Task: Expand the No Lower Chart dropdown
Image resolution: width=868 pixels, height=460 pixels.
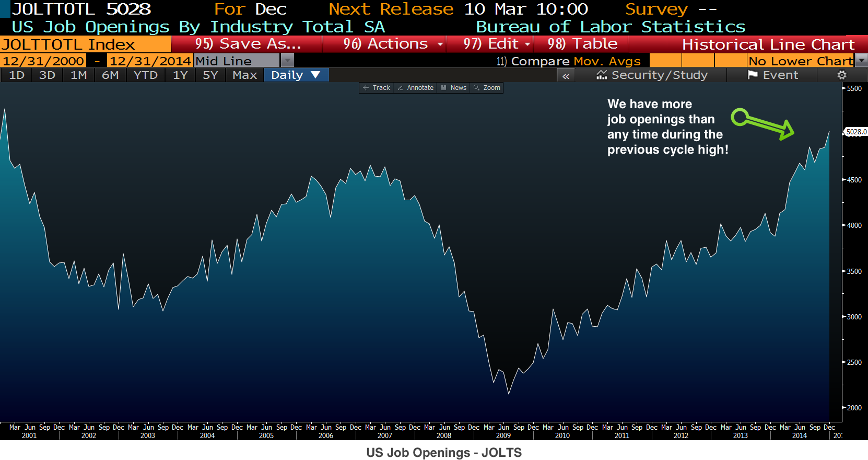Action: [x=862, y=61]
